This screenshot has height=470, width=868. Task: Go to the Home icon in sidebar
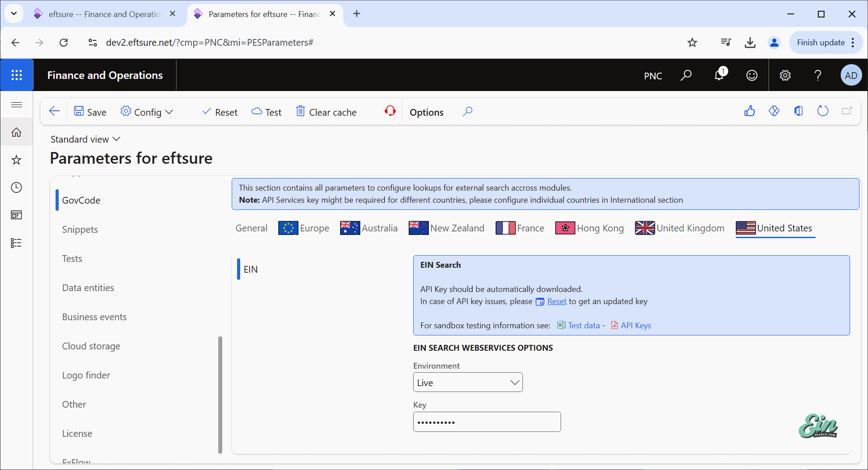pyautogui.click(x=17, y=132)
